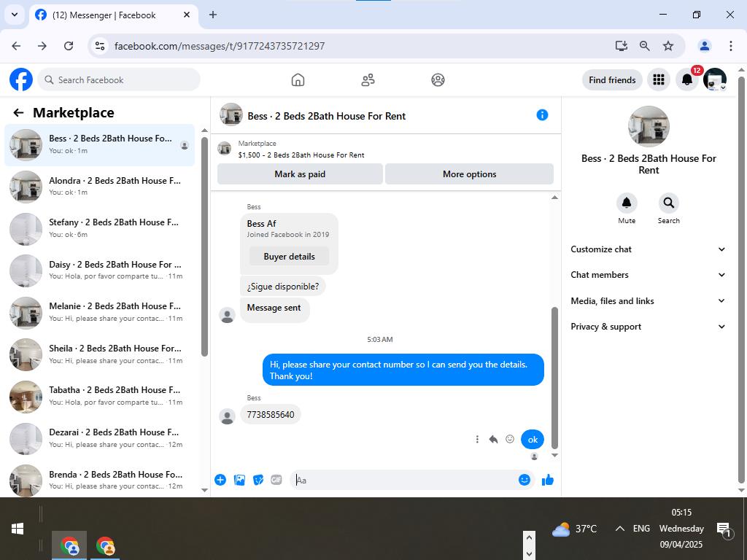747x560 pixels.
Task: Search in conversation with magnifier icon
Action: pos(668,203)
